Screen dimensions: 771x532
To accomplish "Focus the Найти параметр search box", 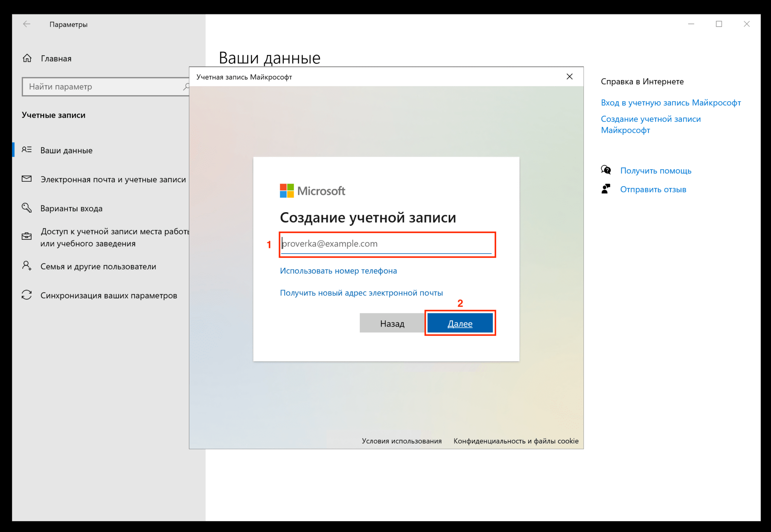I will tap(105, 87).
